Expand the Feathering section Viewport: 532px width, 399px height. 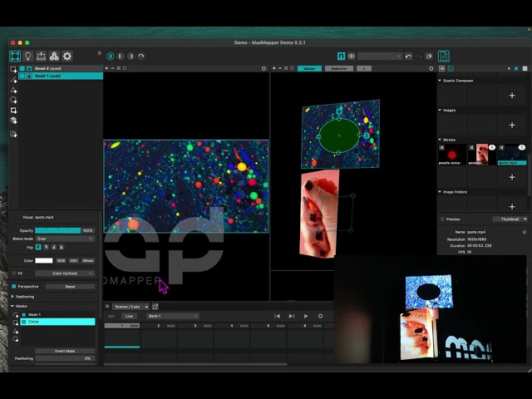pyautogui.click(x=13, y=297)
